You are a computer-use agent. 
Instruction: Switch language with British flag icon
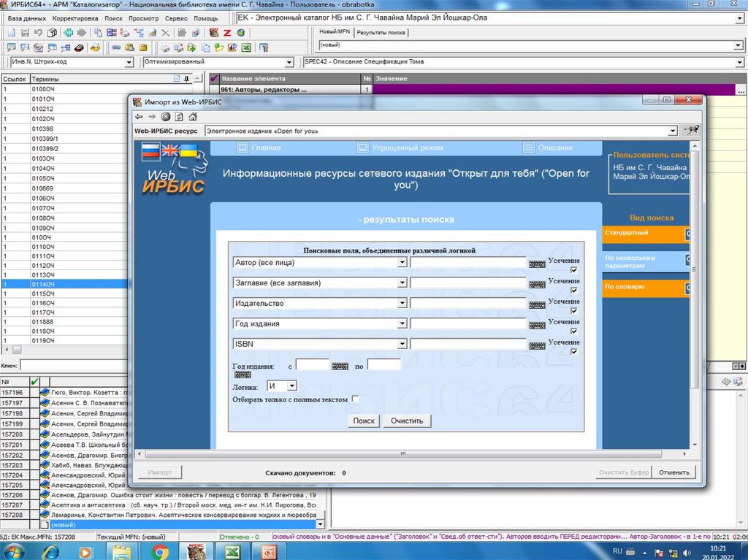(x=169, y=150)
